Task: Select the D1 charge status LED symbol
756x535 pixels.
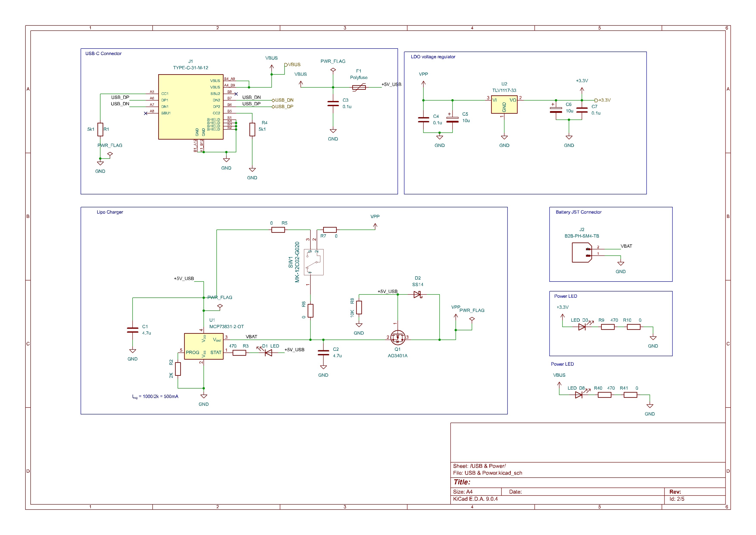Action: click(268, 353)
